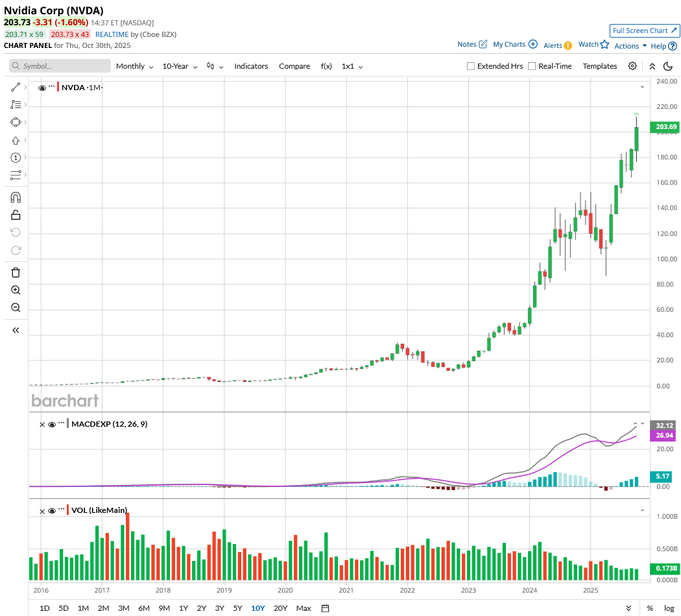
Task: Open Help question mark icon
Action: [673, 46]
